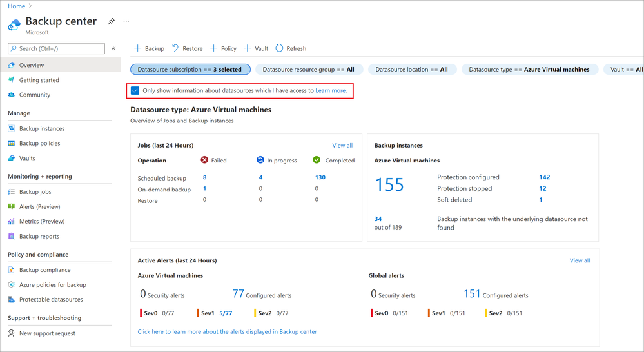Click the Azure policies for backup icon
The width and height of the screenshot is (644, 352).
click(12, 285)
